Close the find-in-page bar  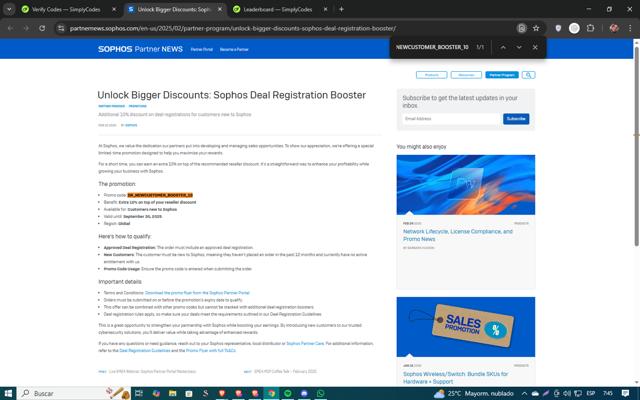click(535, 47)
